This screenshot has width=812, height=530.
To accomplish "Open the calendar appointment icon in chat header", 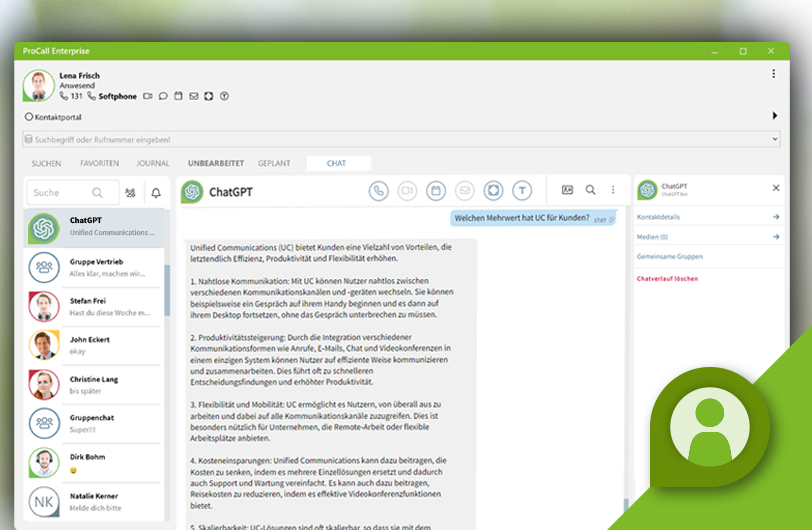I will [436, 191].
